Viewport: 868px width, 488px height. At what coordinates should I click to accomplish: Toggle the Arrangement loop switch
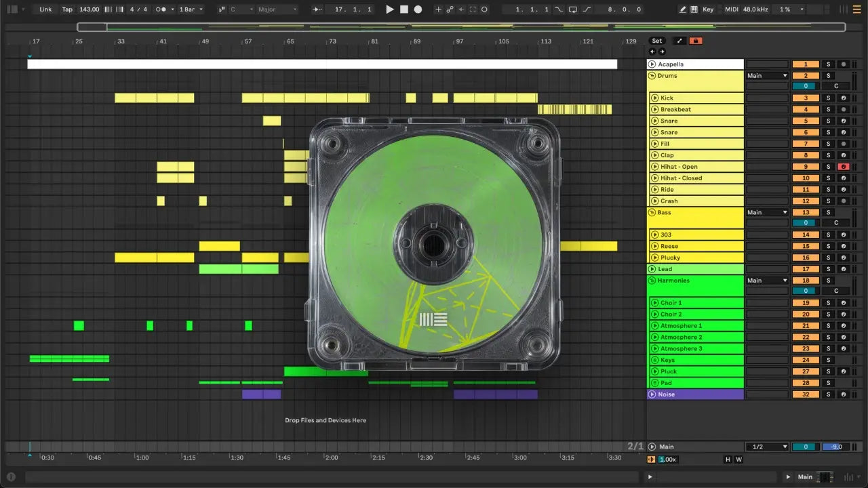pyautogui.click(x=573, y=9)
